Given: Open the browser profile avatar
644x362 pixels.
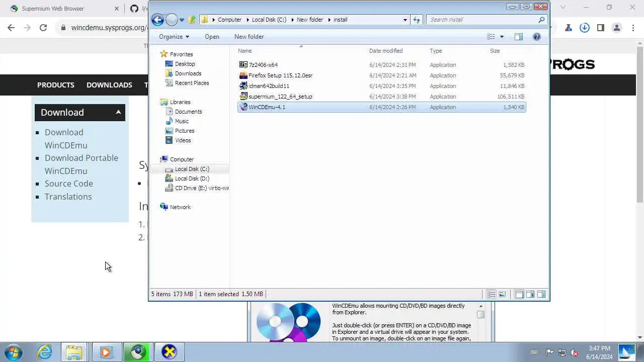Looking at the screenshot, I should (x=617, y=28).
